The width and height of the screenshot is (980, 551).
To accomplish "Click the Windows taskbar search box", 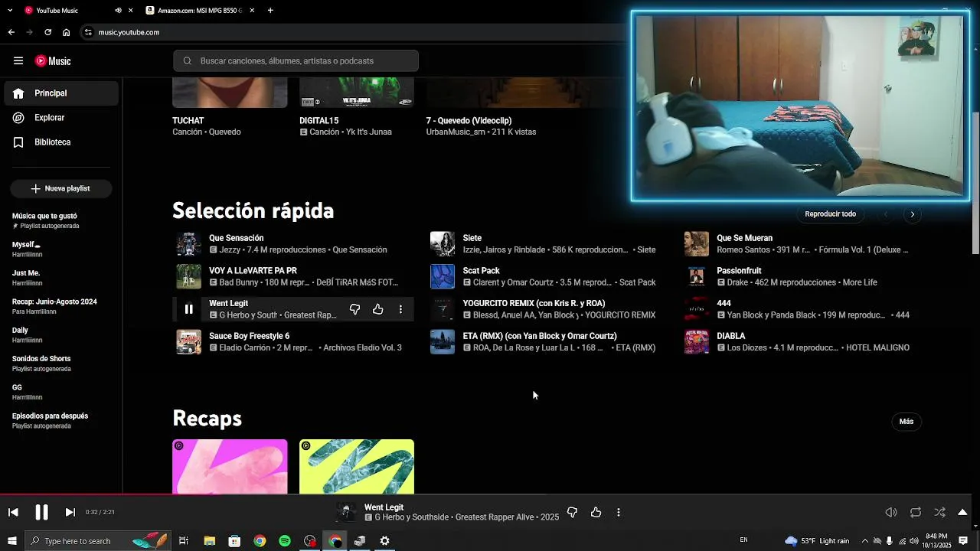I will [98, 541].
